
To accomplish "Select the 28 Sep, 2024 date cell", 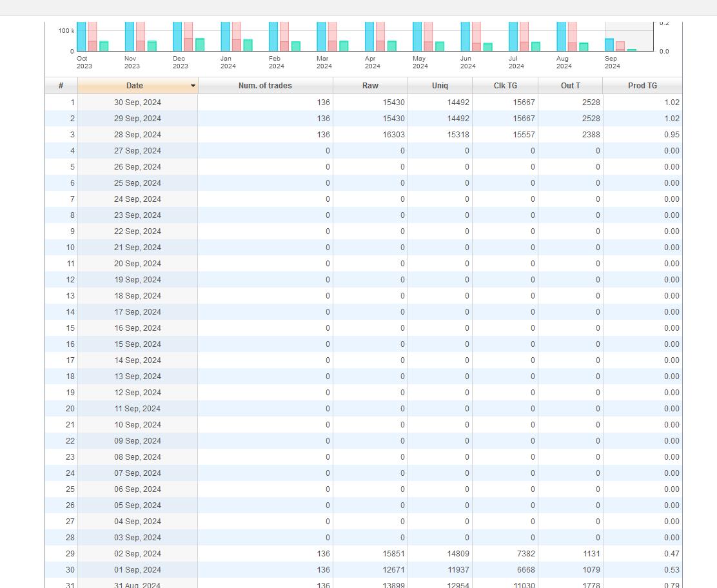I will 137,134.
